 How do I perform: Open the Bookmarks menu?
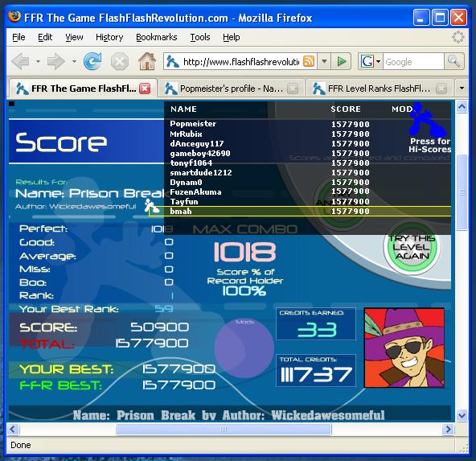(x=156, y=37)
